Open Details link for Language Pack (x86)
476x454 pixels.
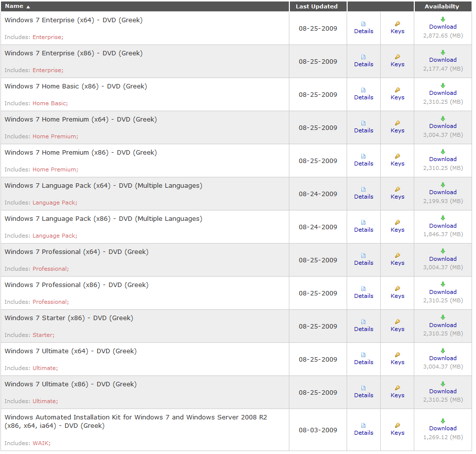[363, 230]
